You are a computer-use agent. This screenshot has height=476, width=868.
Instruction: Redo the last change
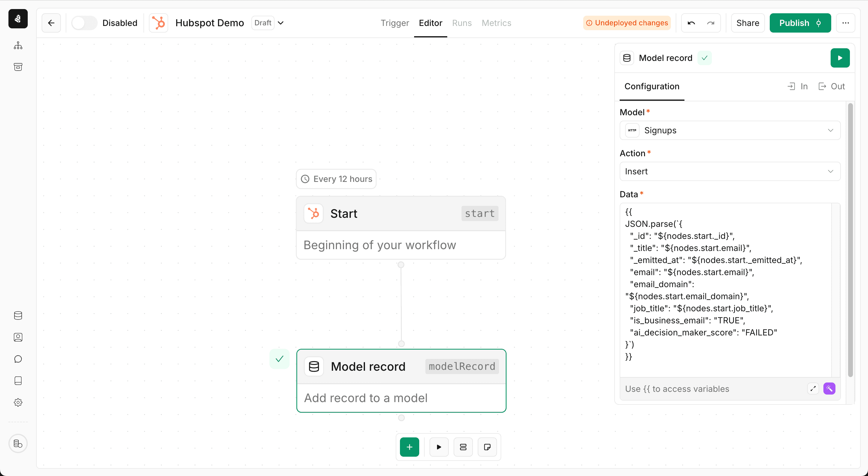711,23
